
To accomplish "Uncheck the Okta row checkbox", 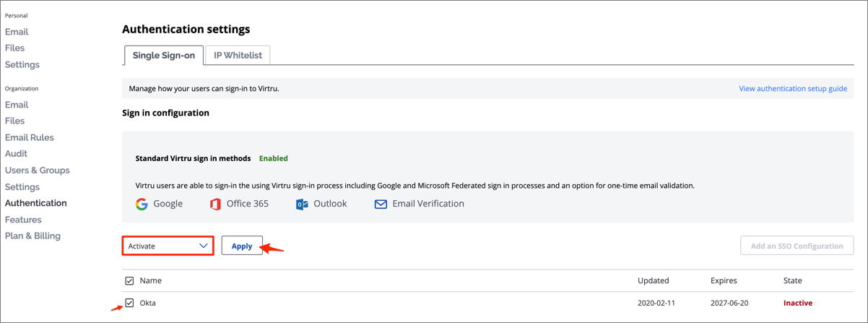I will click(x=129, y=303).
